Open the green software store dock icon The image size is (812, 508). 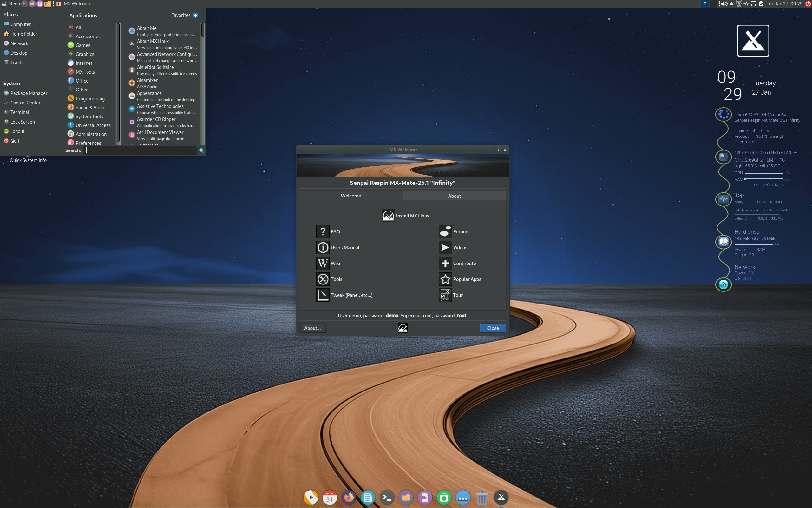[x=443, y=498]
